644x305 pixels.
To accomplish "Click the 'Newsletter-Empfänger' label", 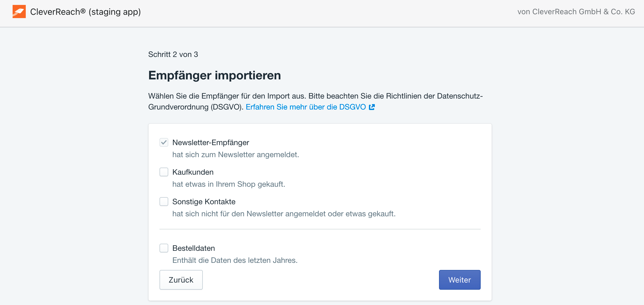I will point(211,143).
